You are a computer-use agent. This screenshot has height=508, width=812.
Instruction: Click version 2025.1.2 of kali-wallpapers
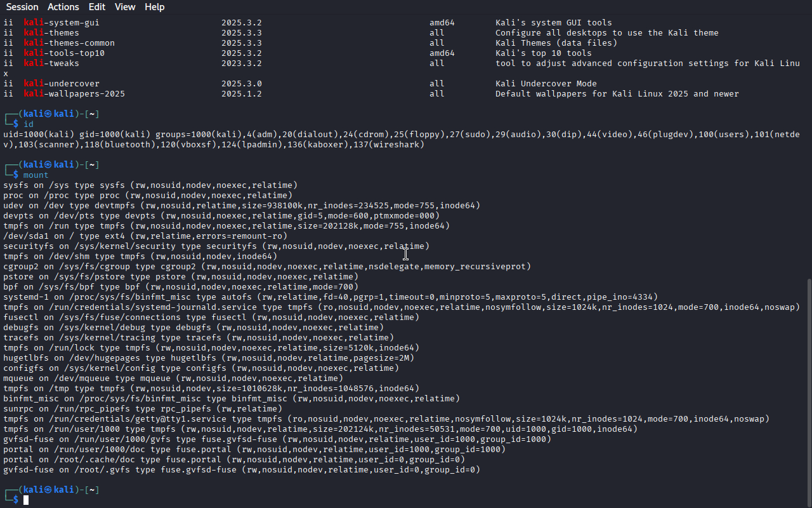pos(242,94)
